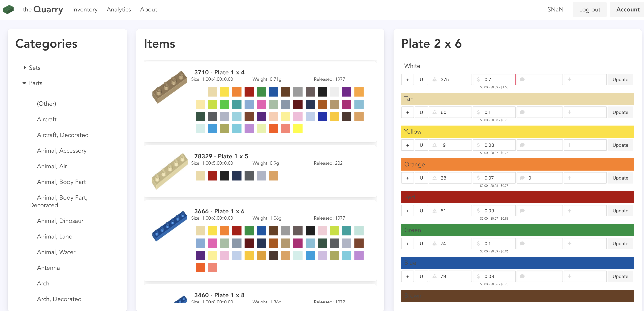The image size is (644, 311).
Task: Select the Animal, Dinosaur category
Action: (x=60, y=221)
